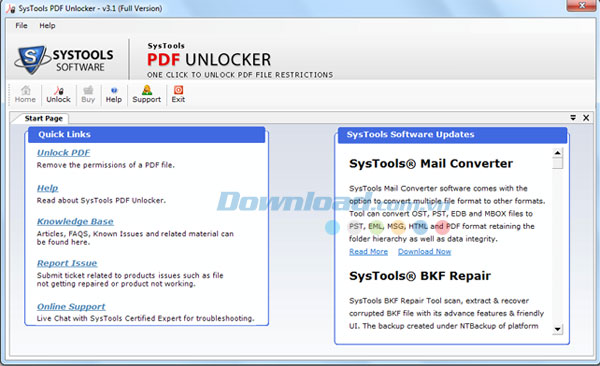Close the Start Page tab panel
Image resolution: width=600 pixels, height=366 pixels.
point(586,118)
